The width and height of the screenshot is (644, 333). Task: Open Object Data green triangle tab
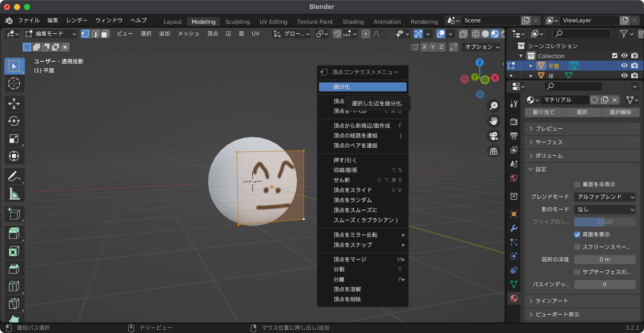tap(514, 284)
